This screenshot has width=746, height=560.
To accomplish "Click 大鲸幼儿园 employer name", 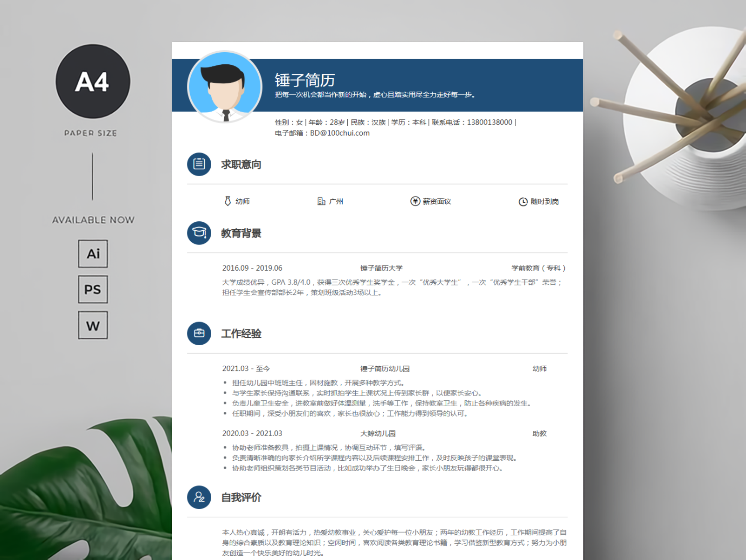I will pyautogui.click(x=378, y=433).
